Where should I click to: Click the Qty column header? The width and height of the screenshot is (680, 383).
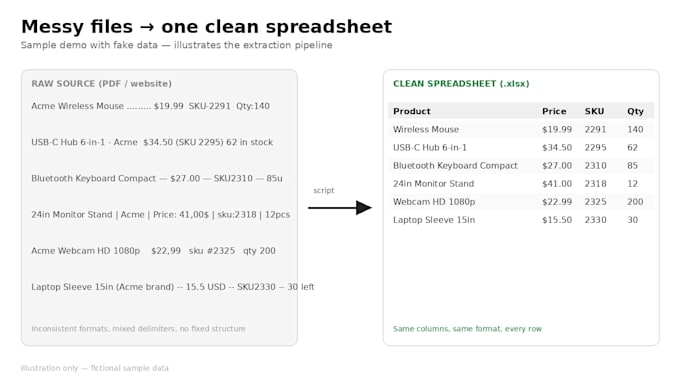635,111
